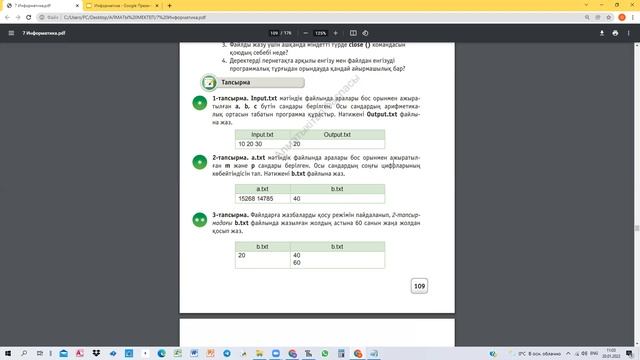Screen dimensions: 640x360
Task: Open Windows taskbar search
Action: tap(24, 353)
